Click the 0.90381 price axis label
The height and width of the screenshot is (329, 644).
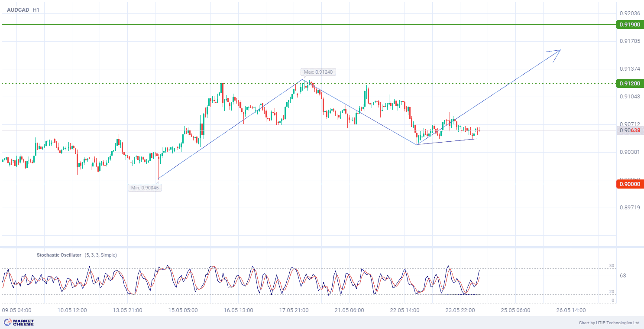(x=630, y=152)
